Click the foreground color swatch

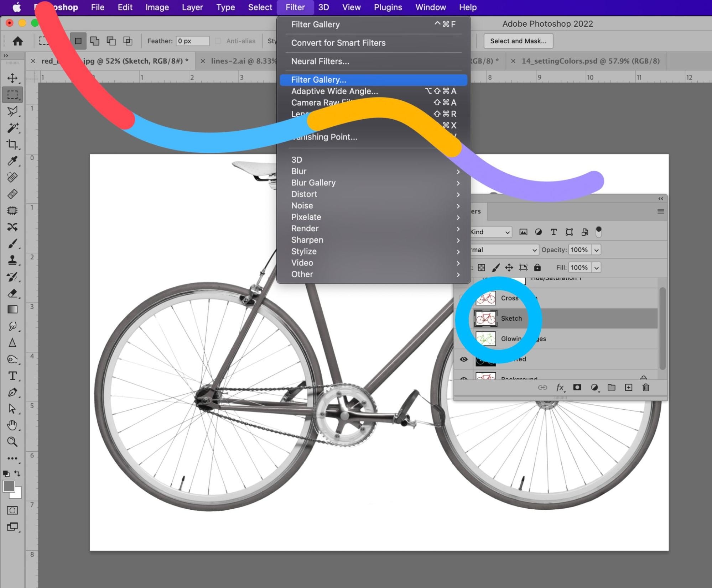[9, 486]
